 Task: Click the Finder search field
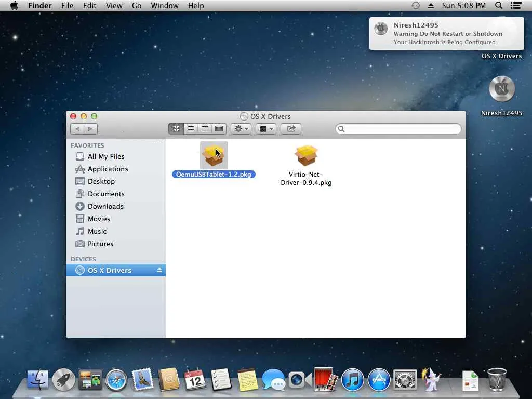pyautogui.click(x=398, y=129)
